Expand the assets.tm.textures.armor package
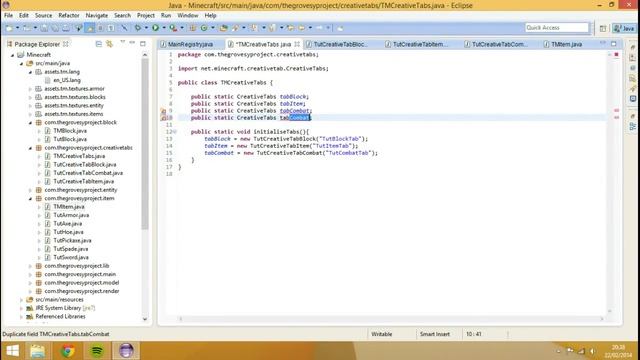The height and width of the screenshot is (360, 640). point(31,89)
